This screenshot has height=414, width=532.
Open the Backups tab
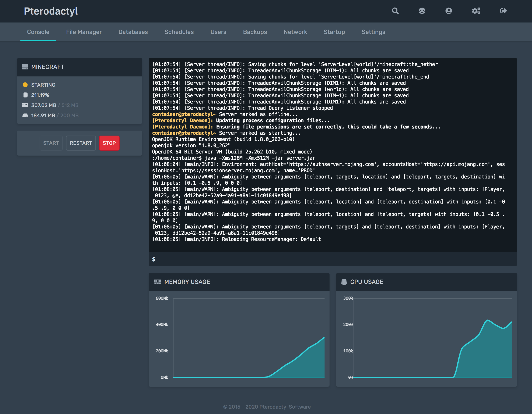[255, 32]
